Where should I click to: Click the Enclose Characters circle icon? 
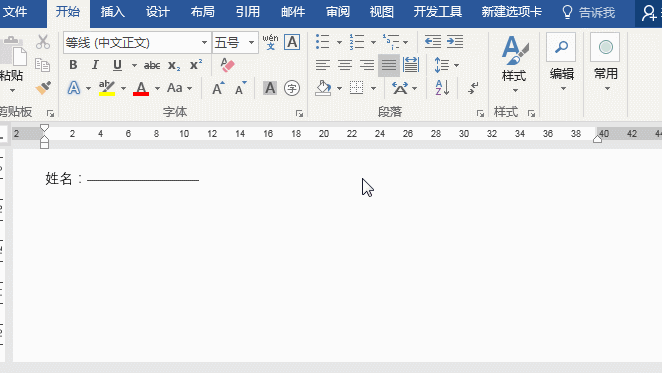point(292,88)
